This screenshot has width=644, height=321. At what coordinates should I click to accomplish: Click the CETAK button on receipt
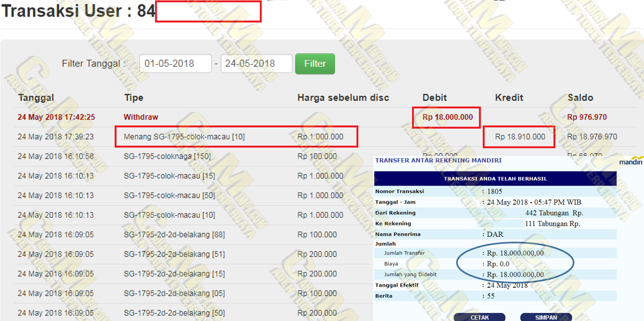479,317
